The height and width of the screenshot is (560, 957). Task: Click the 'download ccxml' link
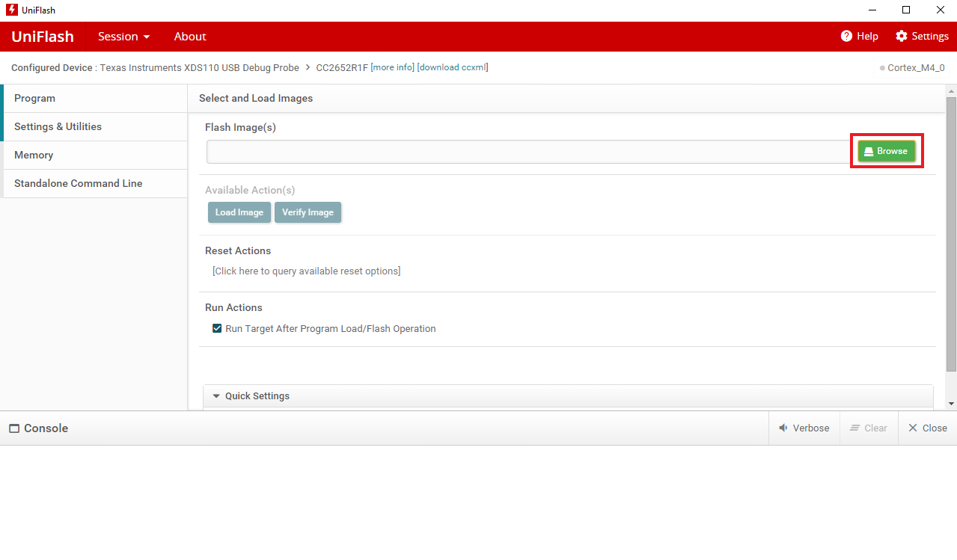(x=453, y=67)
